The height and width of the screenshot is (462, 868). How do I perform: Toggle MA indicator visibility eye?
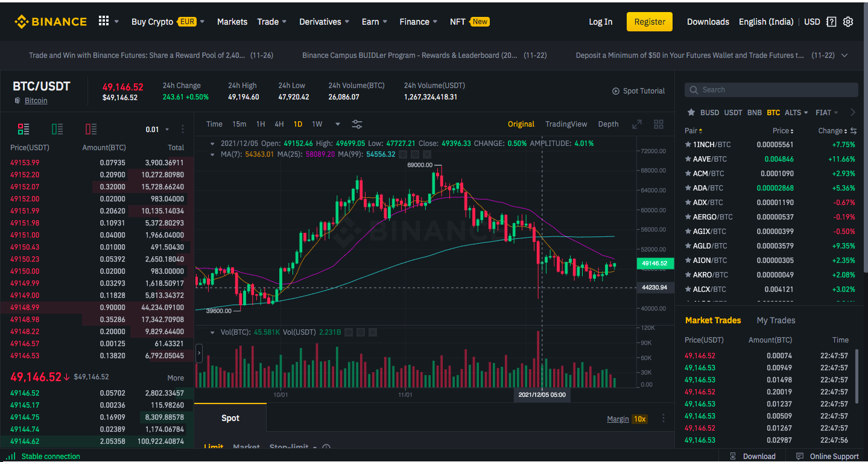403,154
